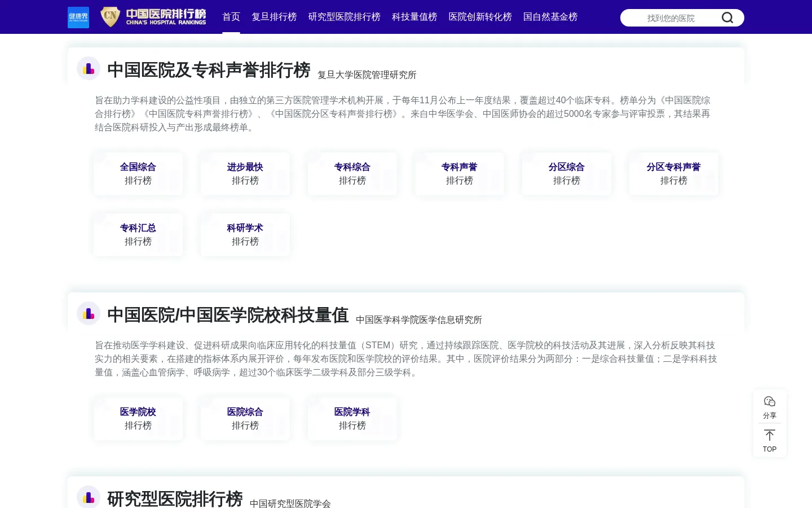Select the 首页 navigation tab
The height and width of the screenshot is (508, 812).
[x=231, y=17]
